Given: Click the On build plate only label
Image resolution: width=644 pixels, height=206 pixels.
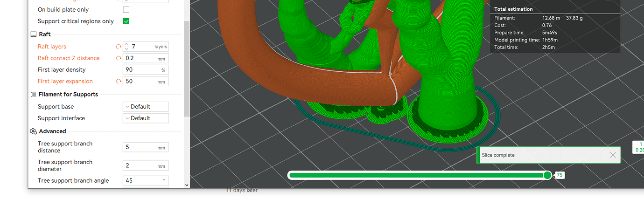Looking at the screenshot, I should 63,9.
